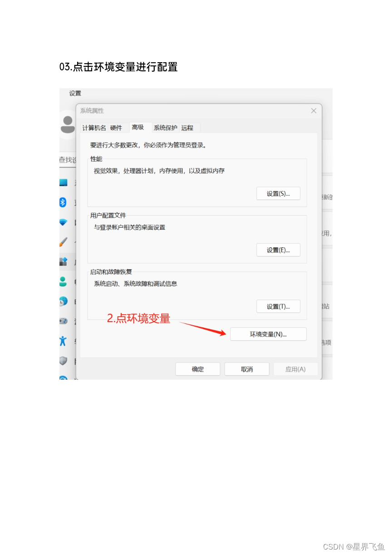The image size is (392, 555).
Task: Select the Gaming controller icon in Settings
Action: pos(64,321)
